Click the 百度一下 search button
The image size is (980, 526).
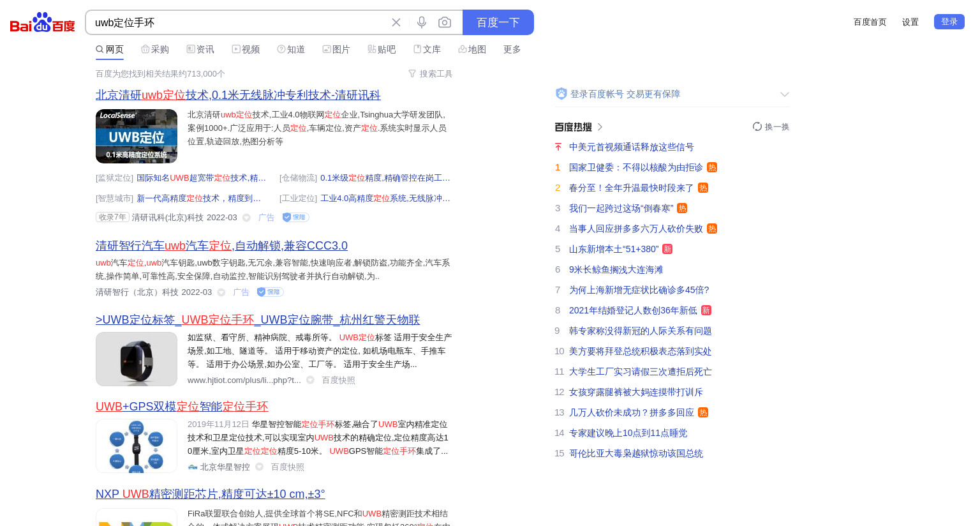point(498,22)
